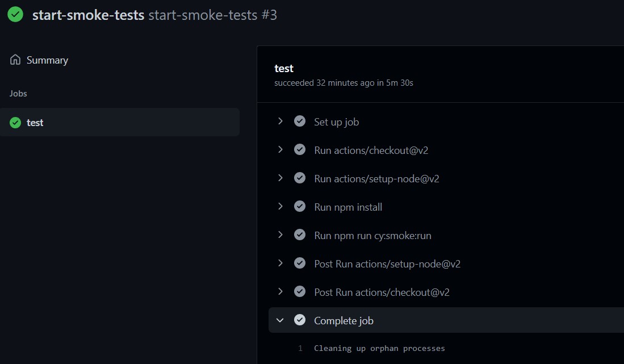Click the Jobs section heading
This screenshot has height=364, width=624.
click(18, 93)
